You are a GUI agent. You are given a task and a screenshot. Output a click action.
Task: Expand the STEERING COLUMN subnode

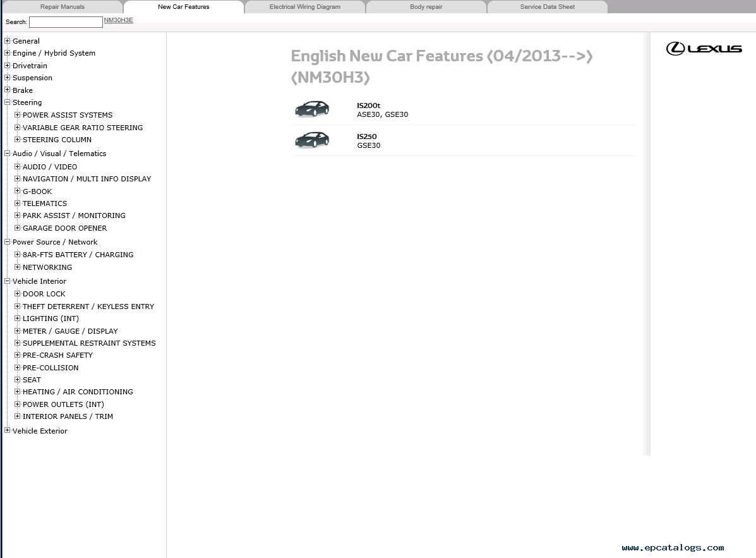coord(17,140)
